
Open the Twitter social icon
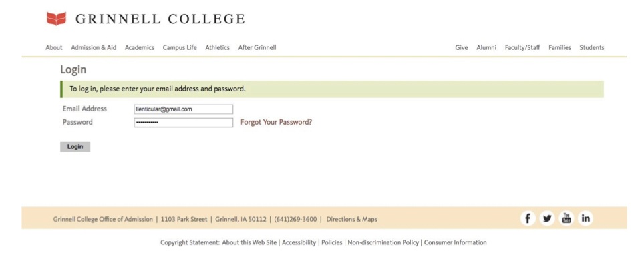547,218
